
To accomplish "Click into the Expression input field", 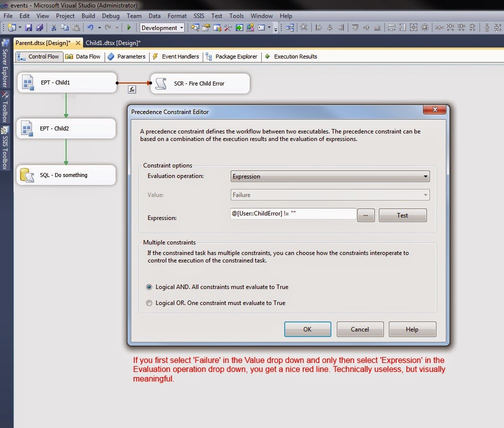I will click(x=293, y=213).
